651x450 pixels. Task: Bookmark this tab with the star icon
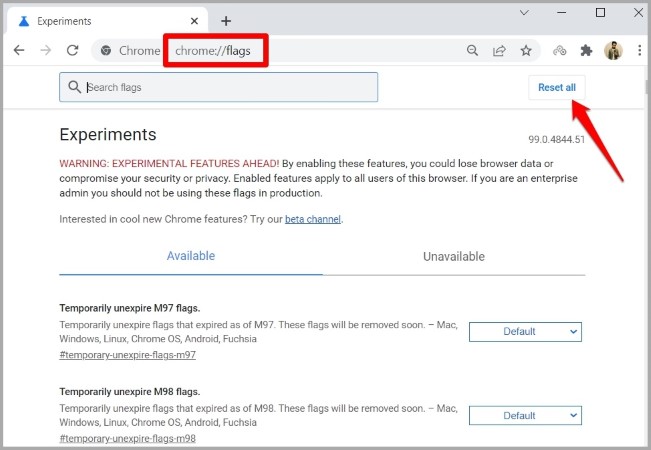[526, 51]
